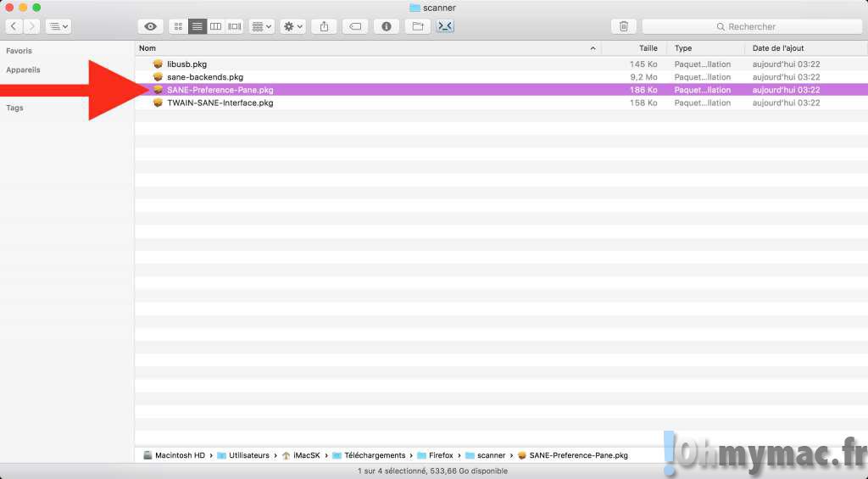The image size is (868, 479).
Task: Click the Edit Tags toolbar button
Action: click(x=355, y=26)
